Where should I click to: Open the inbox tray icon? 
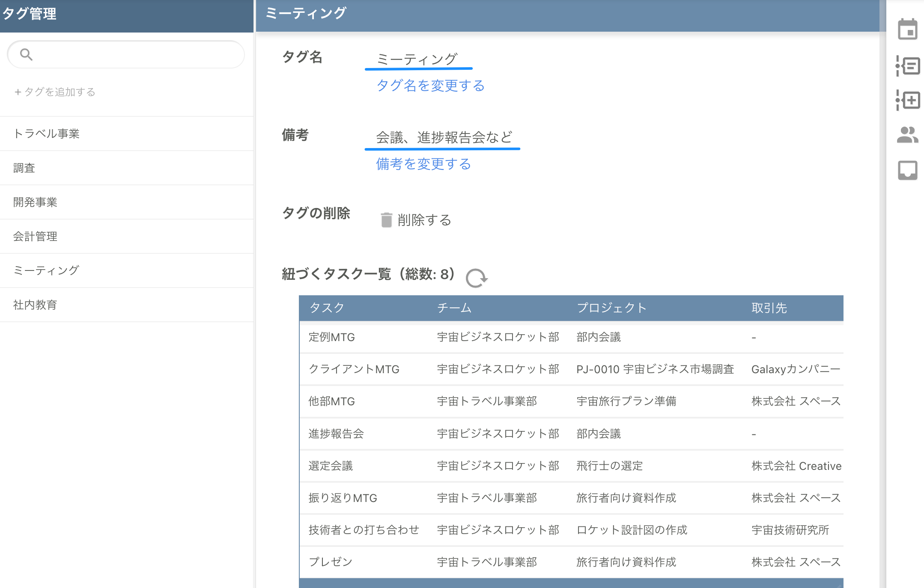click(907, 169)
